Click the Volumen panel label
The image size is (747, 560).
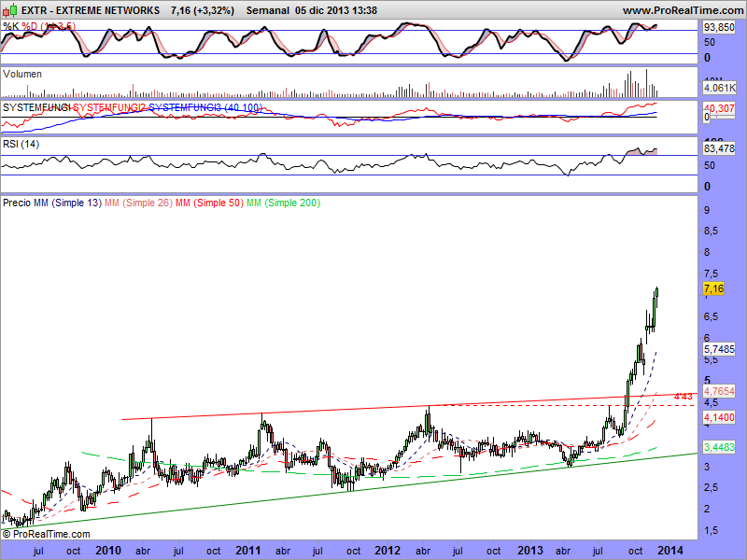coord(22,74)
